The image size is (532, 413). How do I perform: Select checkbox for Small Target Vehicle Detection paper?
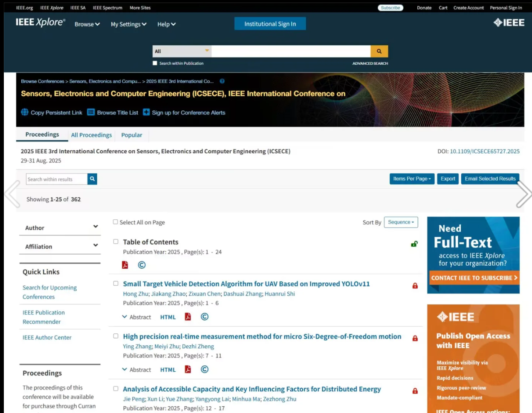click(116, 284)
